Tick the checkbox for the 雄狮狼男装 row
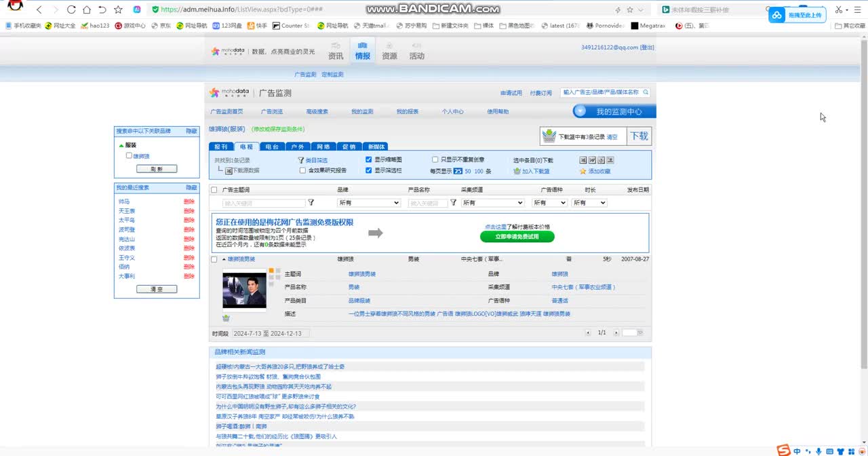868x456 pixels. (214, 259)
